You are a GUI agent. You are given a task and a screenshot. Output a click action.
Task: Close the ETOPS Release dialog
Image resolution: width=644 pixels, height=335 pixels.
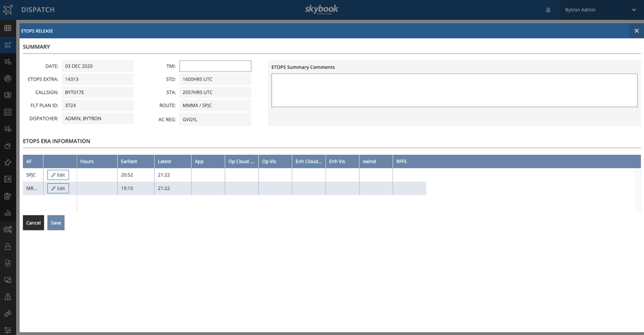tap(637, 31)
